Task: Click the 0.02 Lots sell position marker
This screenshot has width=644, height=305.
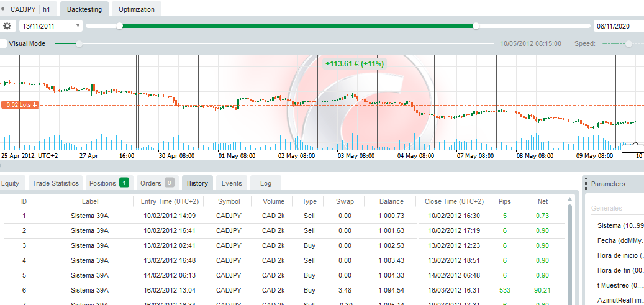Action: point(20,105)
